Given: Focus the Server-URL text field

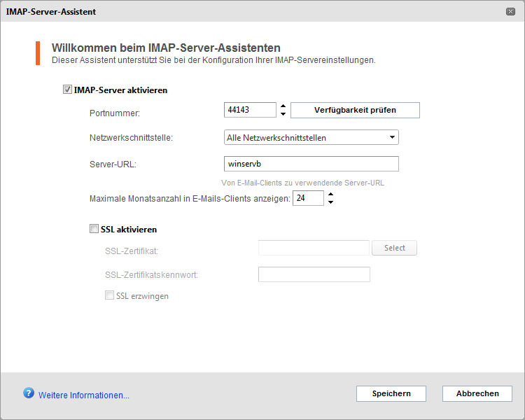Looking at the screenshot, I should (311, 164).
